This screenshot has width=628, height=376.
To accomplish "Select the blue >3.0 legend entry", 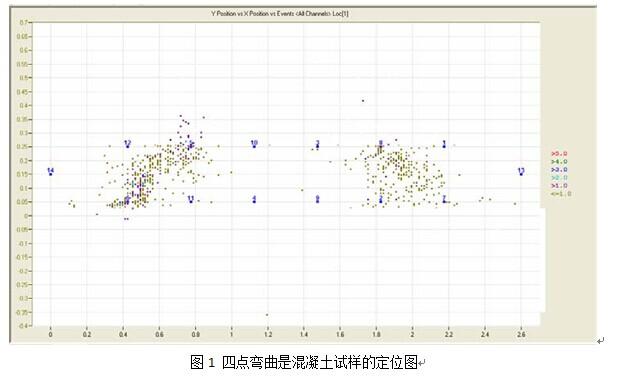I will (x=559, y=170).
